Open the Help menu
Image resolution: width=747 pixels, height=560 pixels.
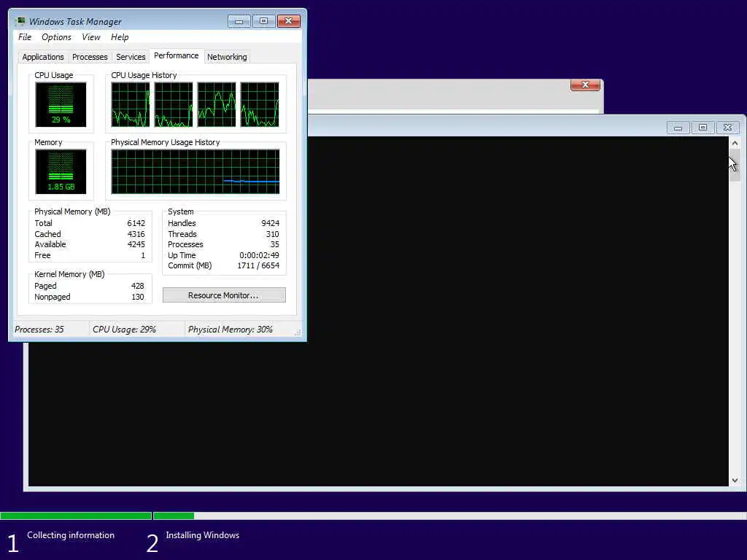click(120, 37)
